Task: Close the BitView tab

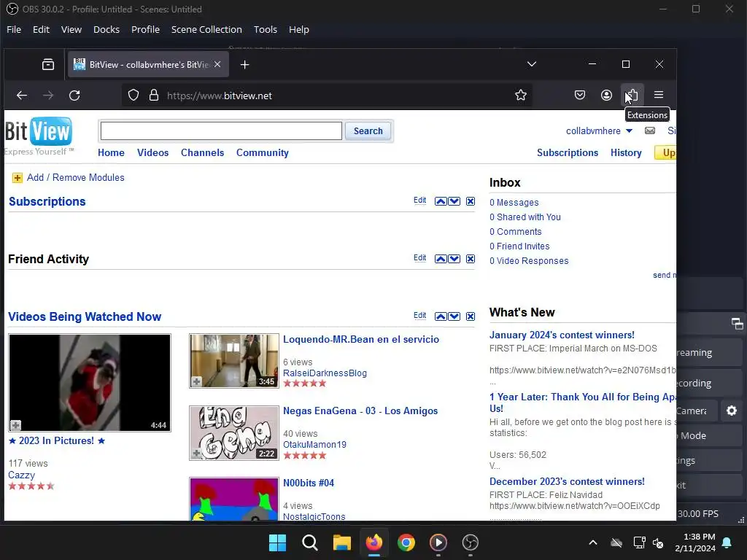Action: coord(217,64)
